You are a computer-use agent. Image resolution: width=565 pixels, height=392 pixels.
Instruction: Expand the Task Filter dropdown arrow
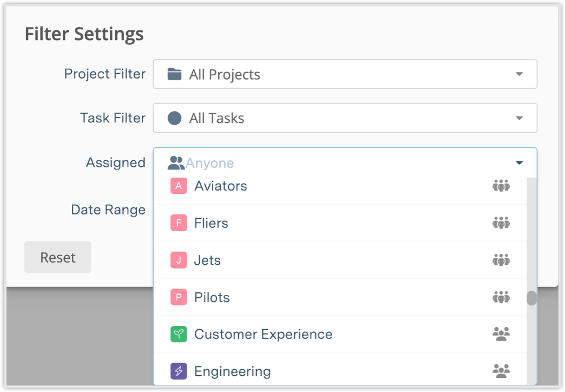click(519, 118)
